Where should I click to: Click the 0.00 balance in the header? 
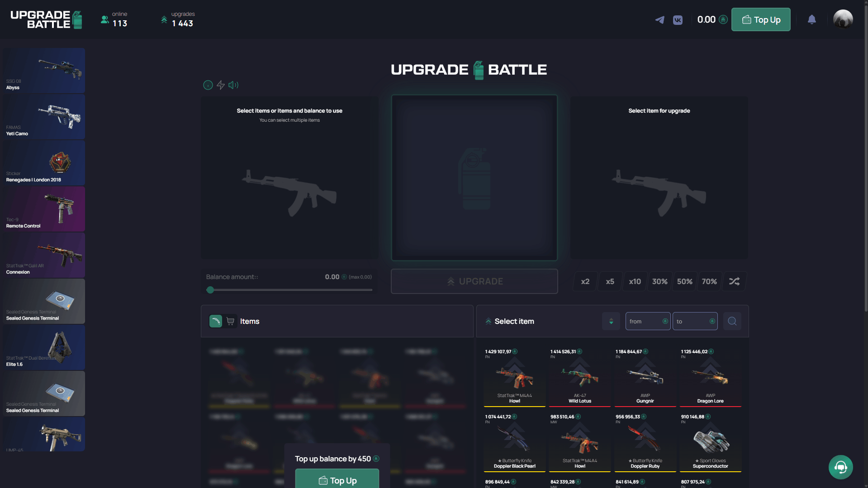pyautogui.click(x=712, y=19)
